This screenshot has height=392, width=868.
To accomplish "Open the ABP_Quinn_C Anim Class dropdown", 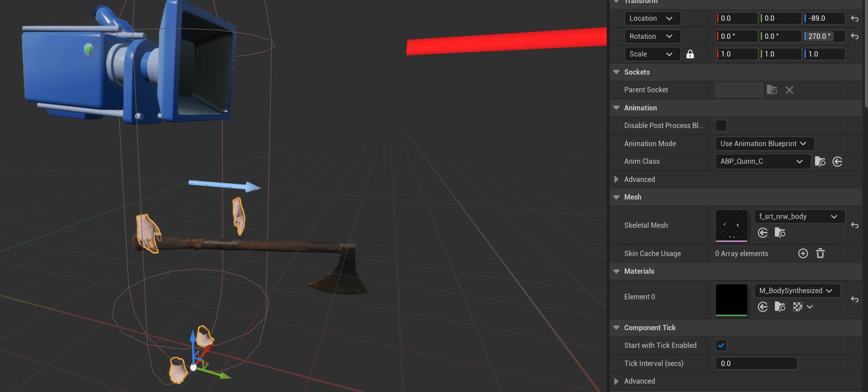I will (x=762, y=162).
